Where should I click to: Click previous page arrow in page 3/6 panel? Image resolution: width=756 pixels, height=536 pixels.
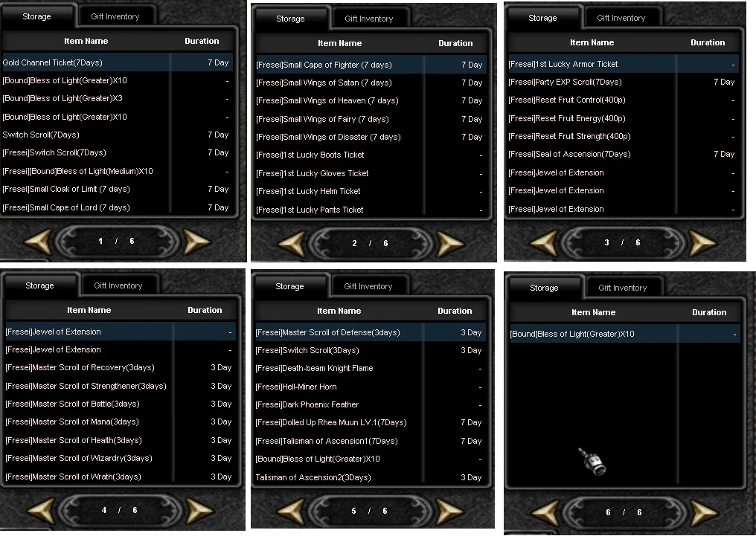(543, 242)
